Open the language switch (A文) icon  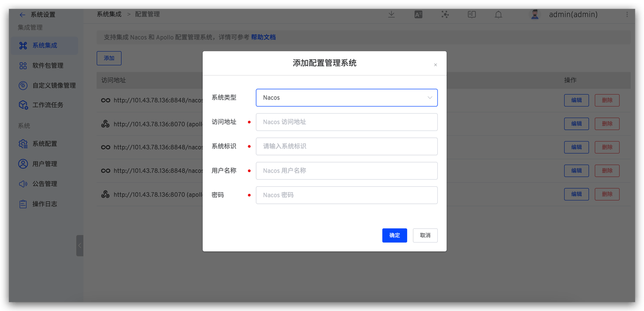tap(418, 14)
